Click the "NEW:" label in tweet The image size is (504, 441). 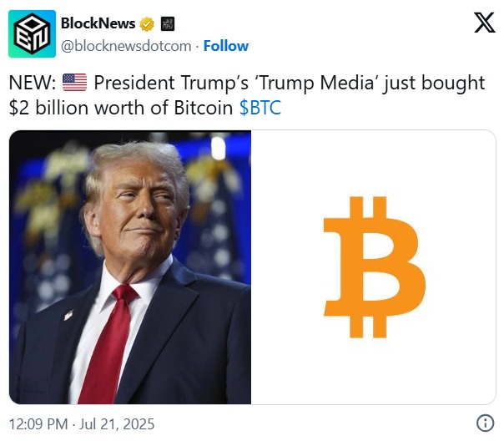[x=33, y=83]
